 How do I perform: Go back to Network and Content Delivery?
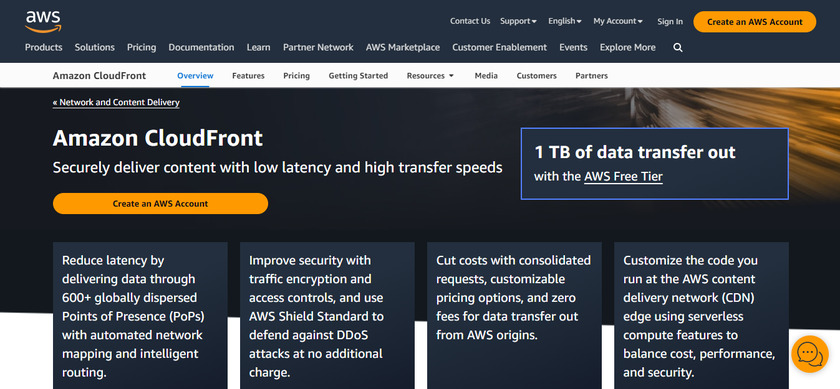116,102
